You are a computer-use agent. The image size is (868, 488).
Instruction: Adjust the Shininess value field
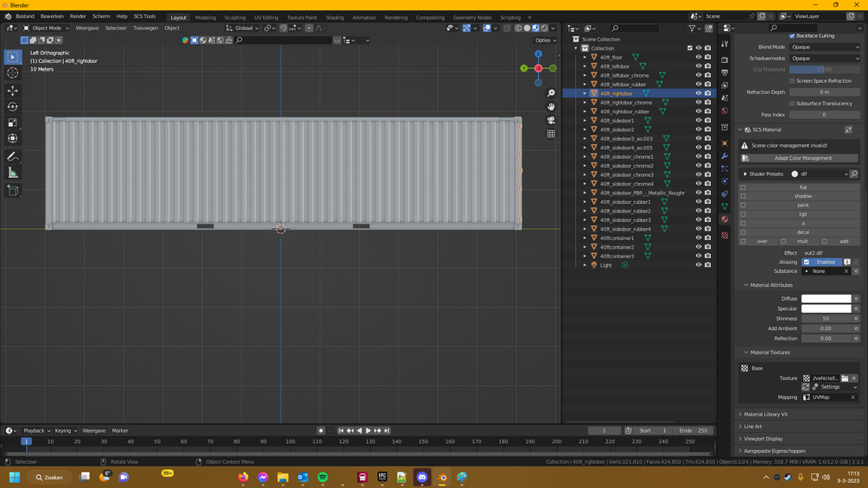click(x=826, y=319)
